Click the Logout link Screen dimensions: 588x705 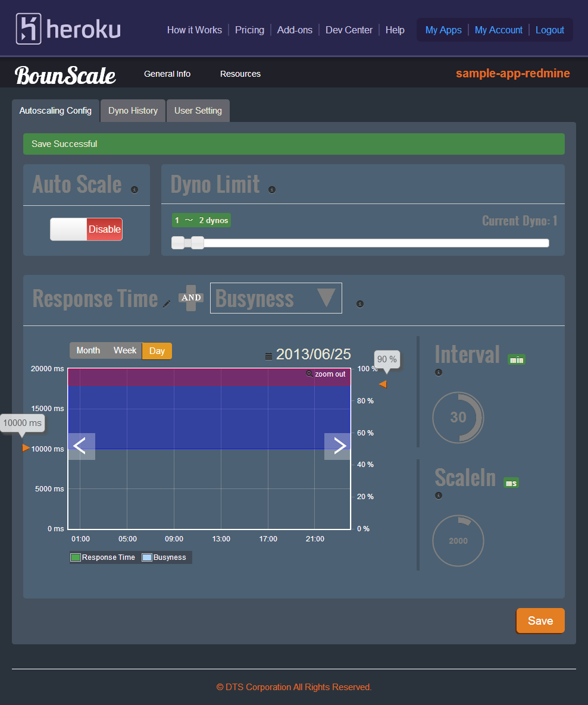pos(550,30)
